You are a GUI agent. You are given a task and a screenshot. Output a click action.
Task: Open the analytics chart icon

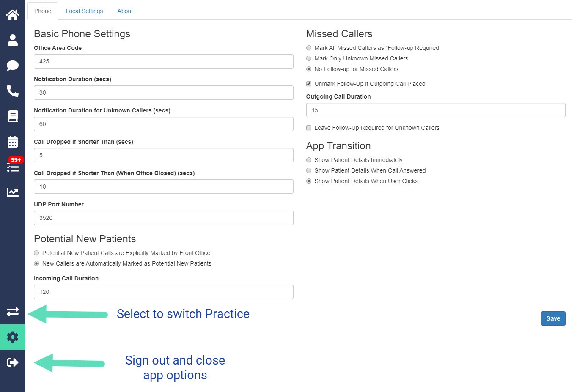[x=13, y=192]
